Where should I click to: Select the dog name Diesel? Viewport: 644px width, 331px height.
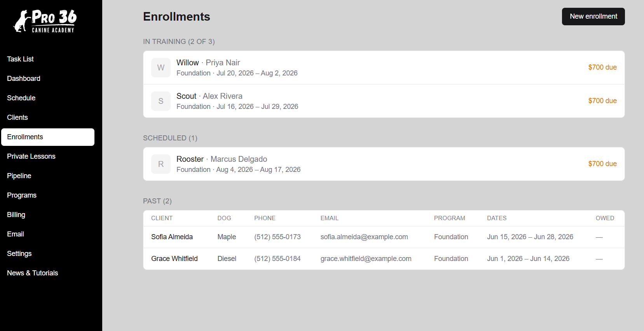[227, 259]
